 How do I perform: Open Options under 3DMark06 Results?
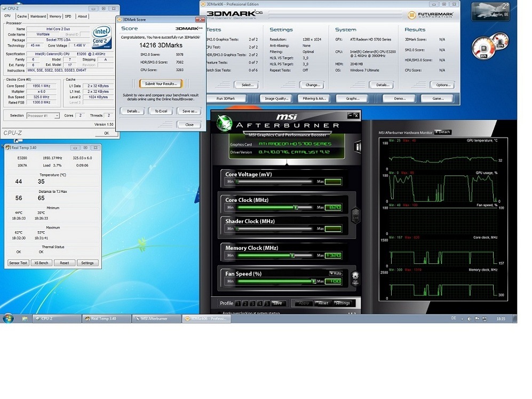tap(443, 85)
